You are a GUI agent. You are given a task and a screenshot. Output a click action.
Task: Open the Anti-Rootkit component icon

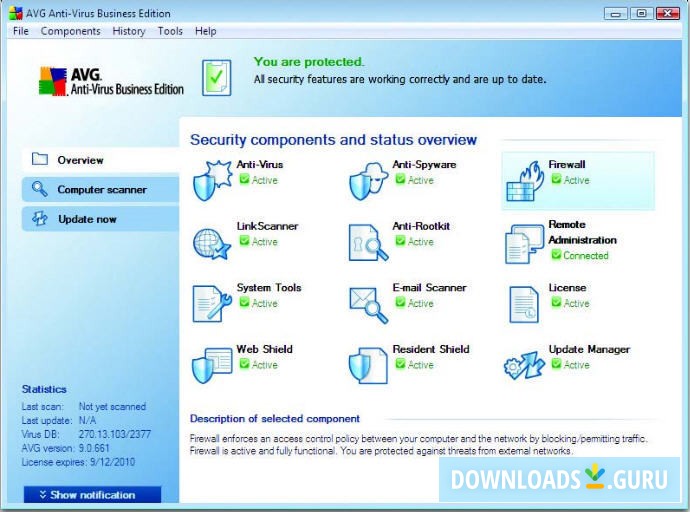coord(368,243)
